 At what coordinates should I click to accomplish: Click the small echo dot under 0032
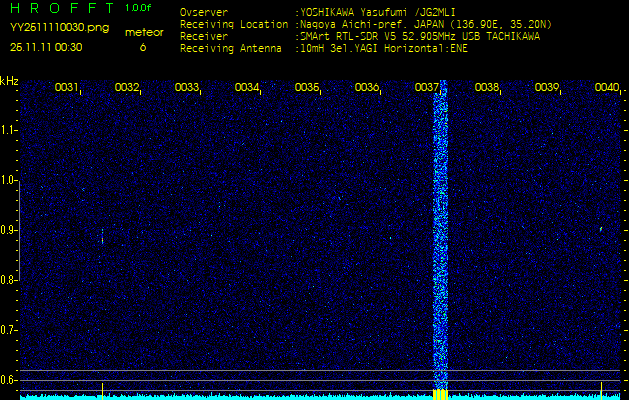click(102, 236)
